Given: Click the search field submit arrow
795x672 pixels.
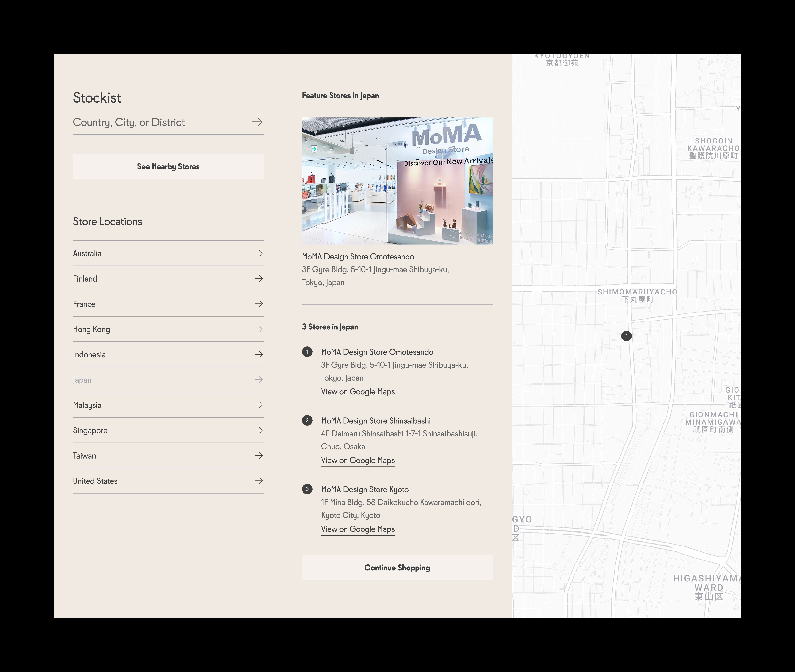Looking at the screenshot, I should (x=257, y=122).
